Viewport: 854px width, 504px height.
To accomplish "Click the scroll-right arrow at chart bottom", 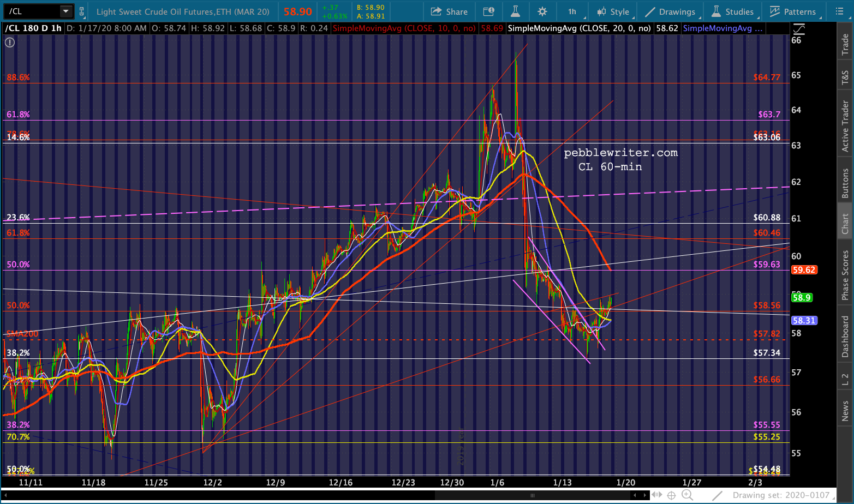I will pyautogui.click(x=644, y=495).
